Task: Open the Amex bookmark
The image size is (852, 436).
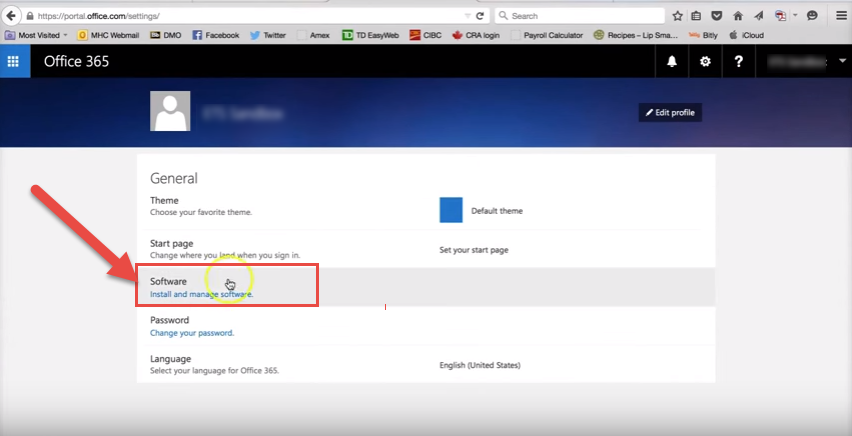Action: pyautogui.click(x=314, y=35)
